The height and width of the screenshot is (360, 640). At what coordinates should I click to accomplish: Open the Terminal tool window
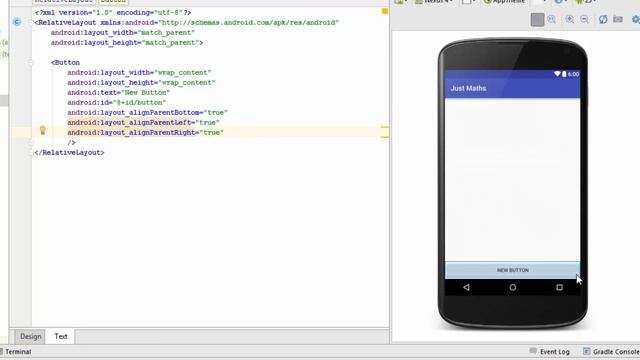tap(16, 351)
